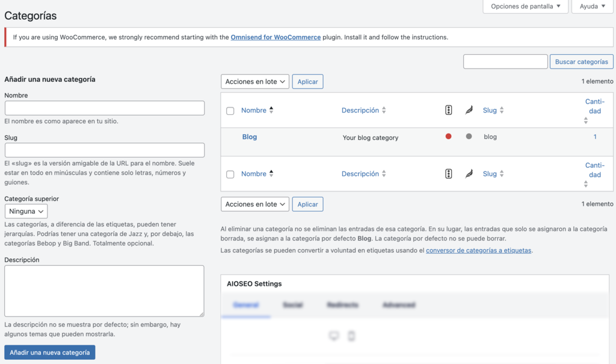
Task: Check the select-all checkbox in table header
Action: coord(230,111)
